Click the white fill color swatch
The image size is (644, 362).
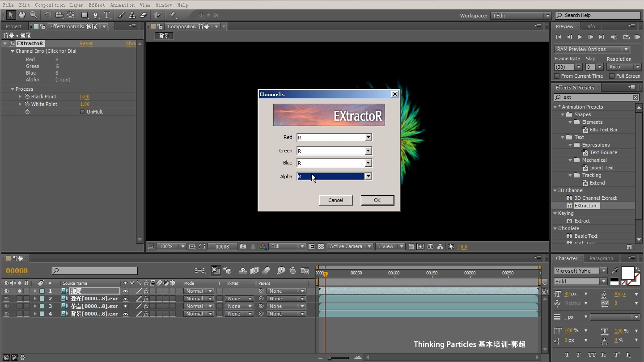[x=627, y=273]
